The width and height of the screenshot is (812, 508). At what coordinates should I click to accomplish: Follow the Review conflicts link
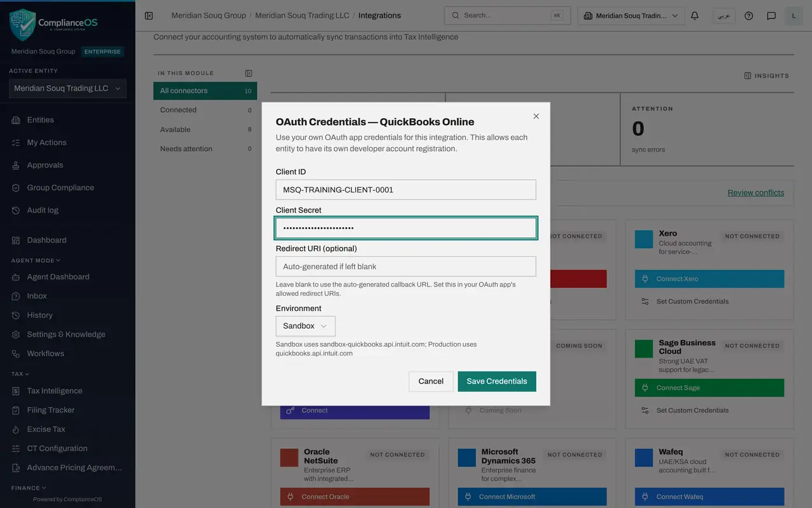click(756, 192)
